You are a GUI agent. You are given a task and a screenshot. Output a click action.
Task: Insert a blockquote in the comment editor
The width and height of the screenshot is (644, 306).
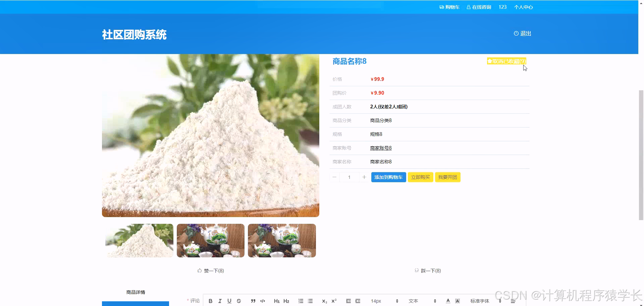click(x=253, y=301)
